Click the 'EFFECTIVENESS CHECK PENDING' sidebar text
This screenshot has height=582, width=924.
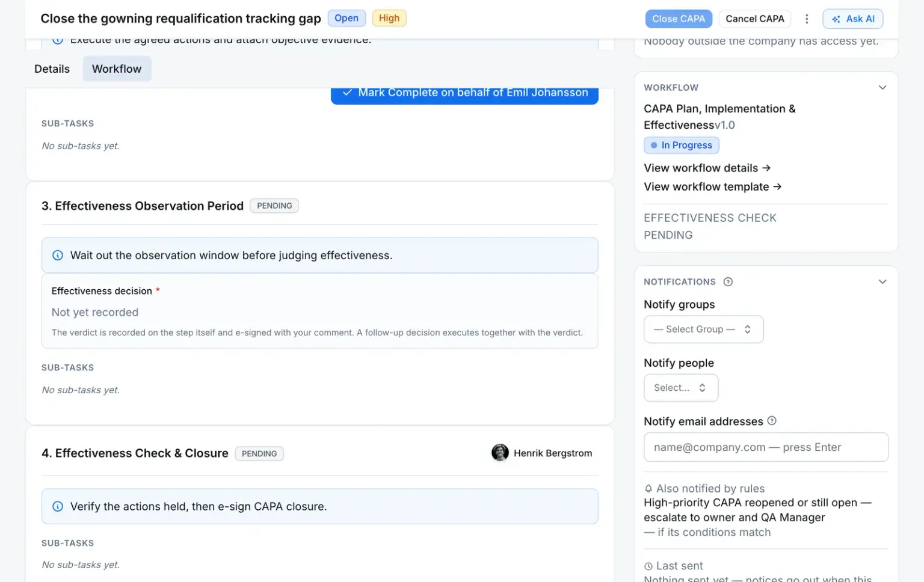[x=710, y=227]
